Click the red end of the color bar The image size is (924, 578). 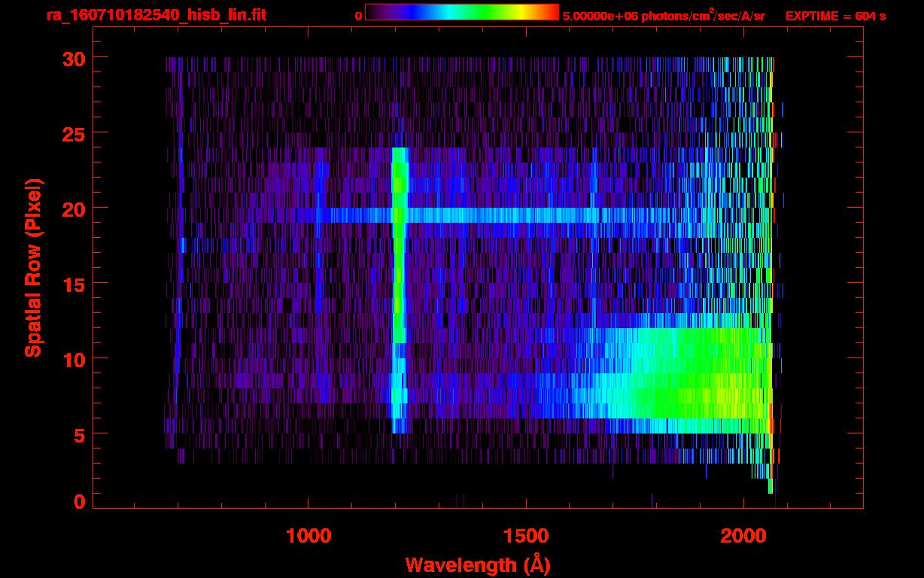[551, 12]
